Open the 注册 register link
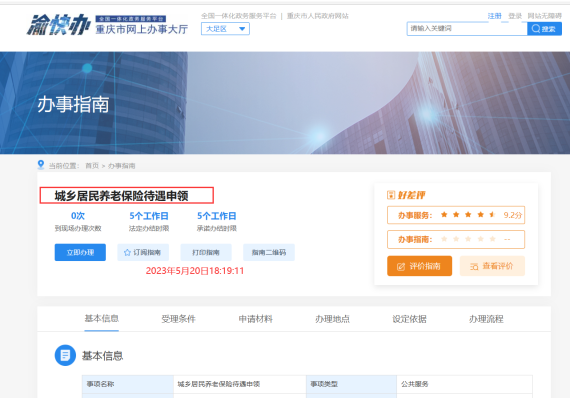 [x=495, y=16]
